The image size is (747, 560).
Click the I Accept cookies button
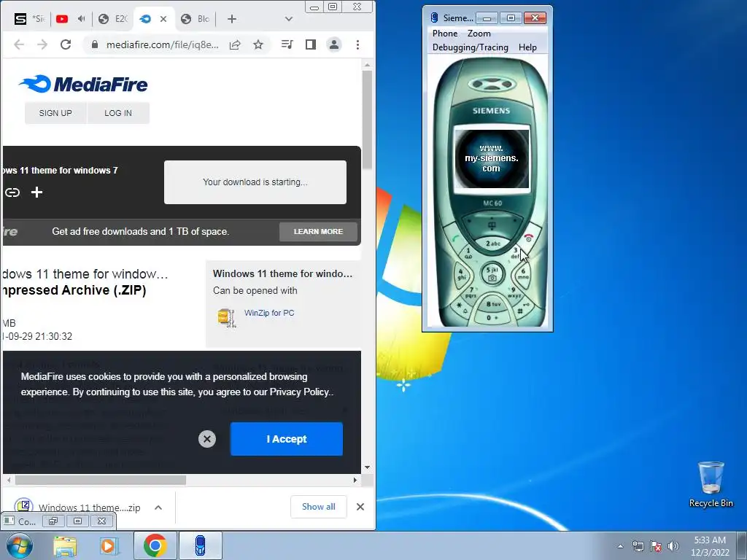[286, 439]
